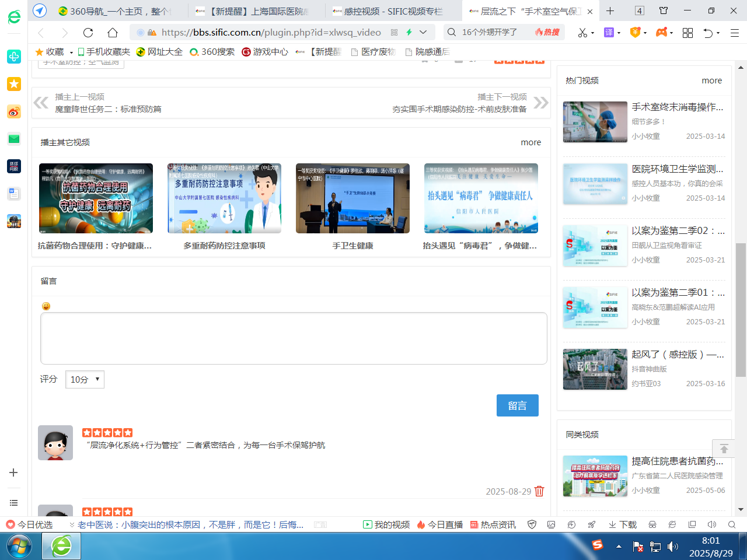The height and width of the screenshot is (560, 747).
Task: Click the blue 留言 comment button
Action: pyautogui.click(x=518, y=405)
